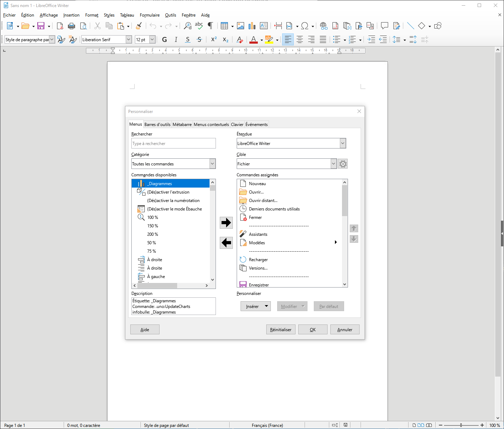Open the Insert table tool

(224, 26)
